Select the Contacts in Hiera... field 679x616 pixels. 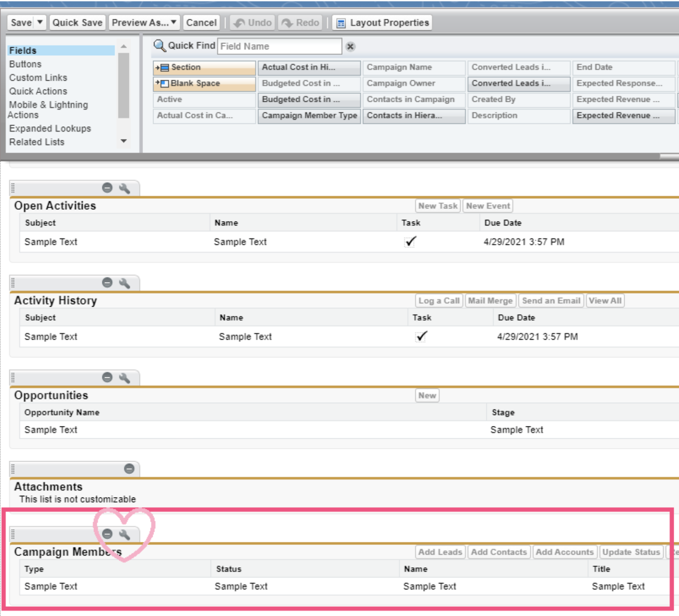(x=414, y=116)
